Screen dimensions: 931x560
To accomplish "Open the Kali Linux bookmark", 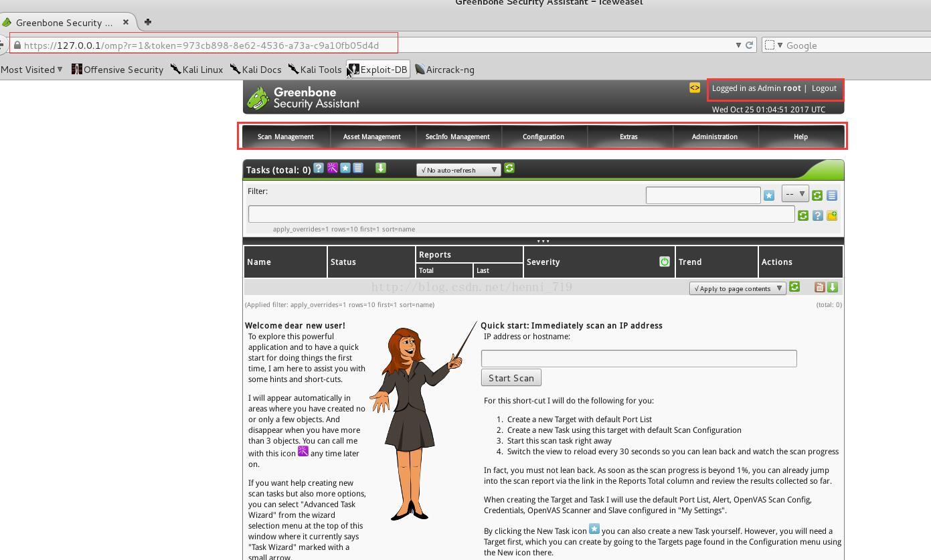I will point(197,70).
